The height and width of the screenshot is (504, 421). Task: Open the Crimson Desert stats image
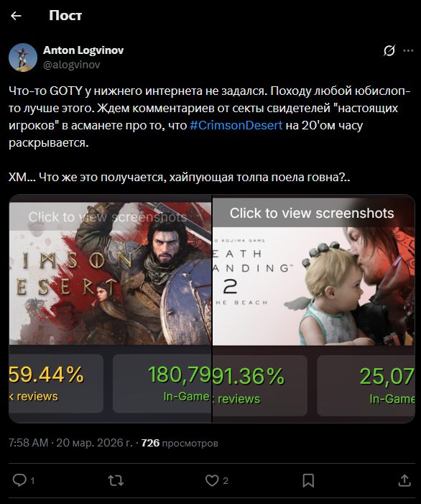point(110,308)
